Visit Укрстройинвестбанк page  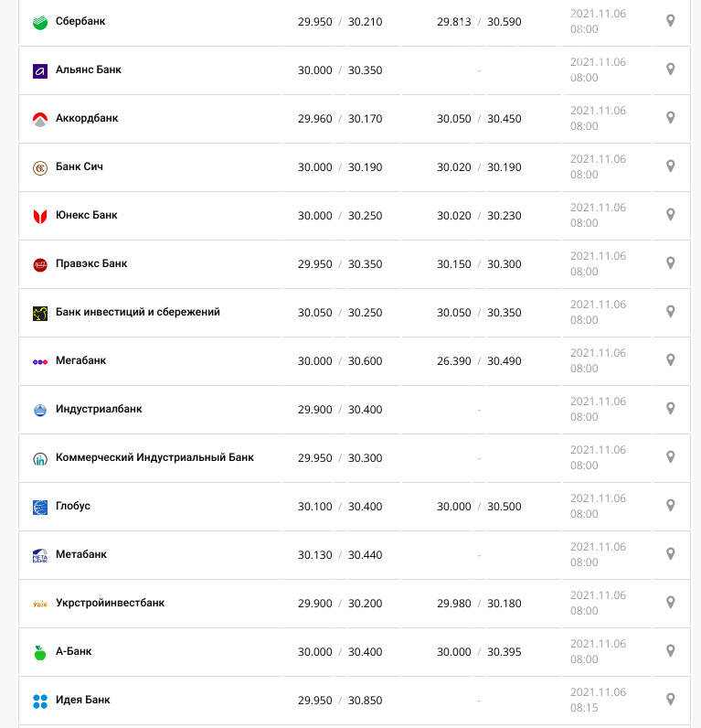(110, 603)
